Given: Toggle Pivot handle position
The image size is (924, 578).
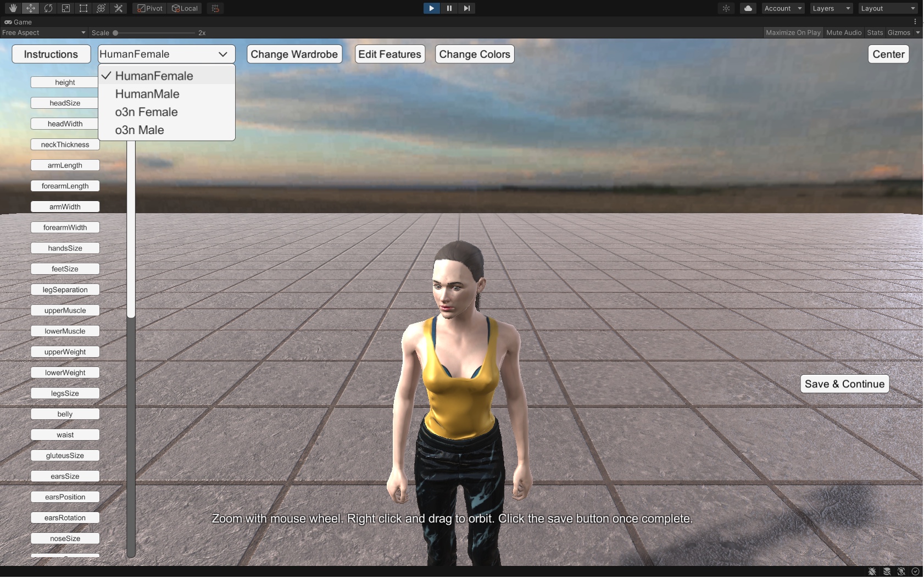Looking at the screenshot, I should point(150,8).
